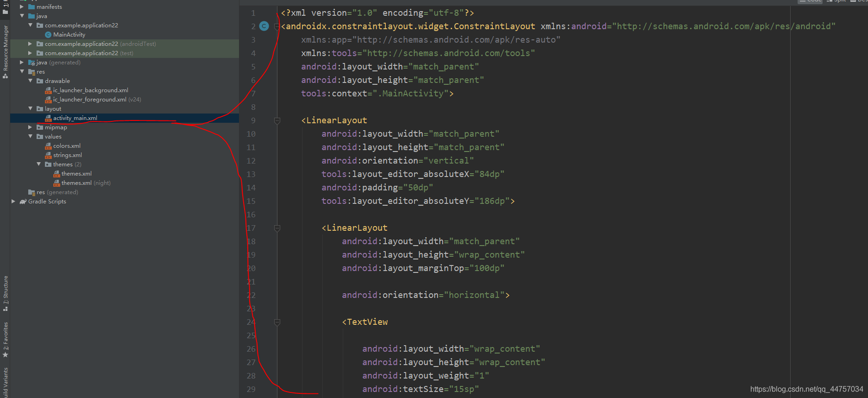Expand the mipmap folder
Screen dimensions: 868x398
pos(30,127)
